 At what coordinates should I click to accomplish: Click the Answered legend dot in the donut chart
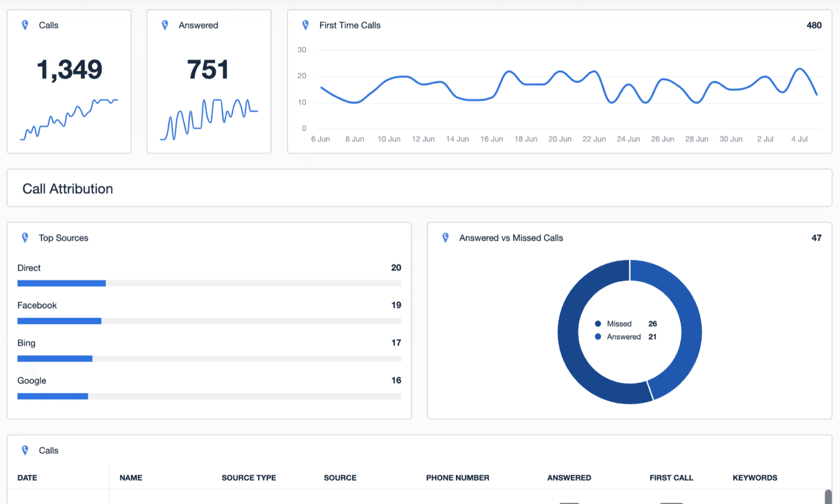(x=597, y=336)
